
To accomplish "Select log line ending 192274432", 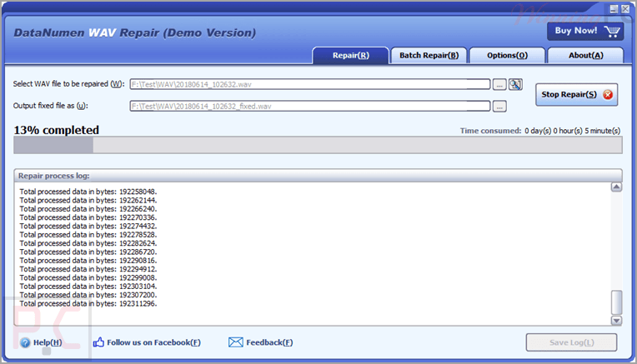I will coord(88,226).
